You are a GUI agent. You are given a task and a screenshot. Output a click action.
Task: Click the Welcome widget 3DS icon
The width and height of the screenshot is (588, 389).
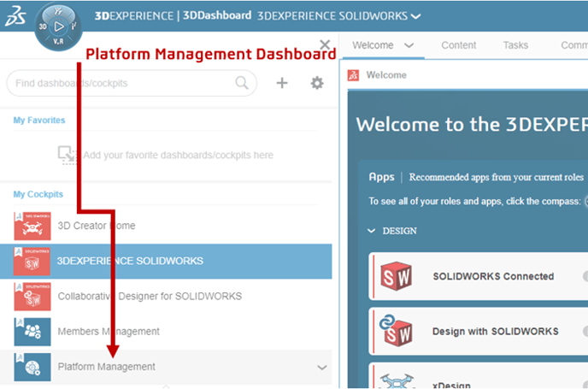point(353,75)
